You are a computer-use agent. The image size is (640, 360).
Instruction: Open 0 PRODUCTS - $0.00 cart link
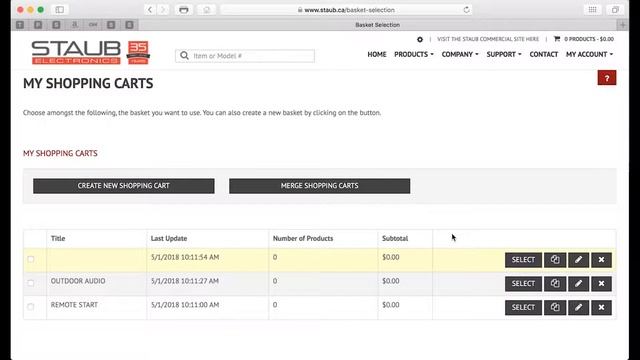click(x=589, y=39)
